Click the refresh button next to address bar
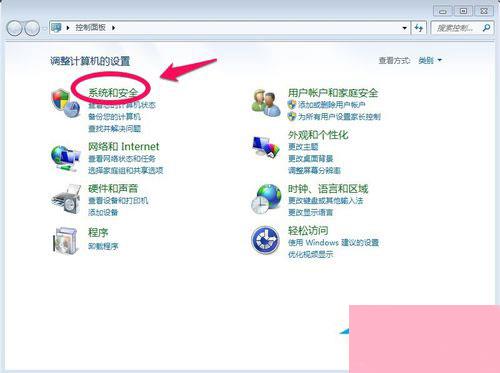The image size is (500, 373). (x=419, y=28)
